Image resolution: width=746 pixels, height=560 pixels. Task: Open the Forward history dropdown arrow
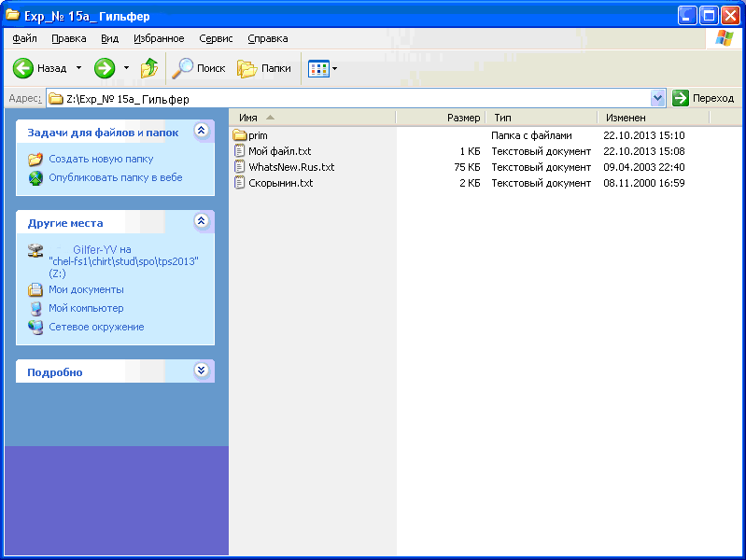(x=126, y=68)
